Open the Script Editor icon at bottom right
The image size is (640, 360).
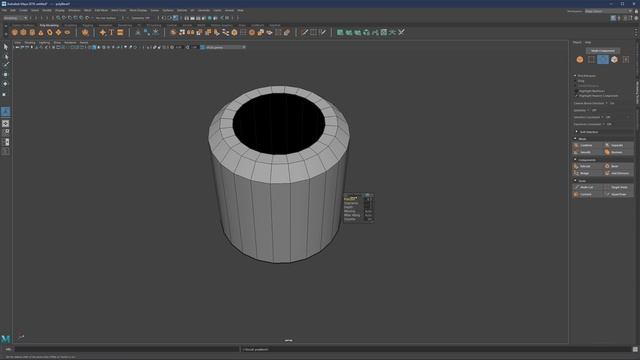(x=635, y=349)
